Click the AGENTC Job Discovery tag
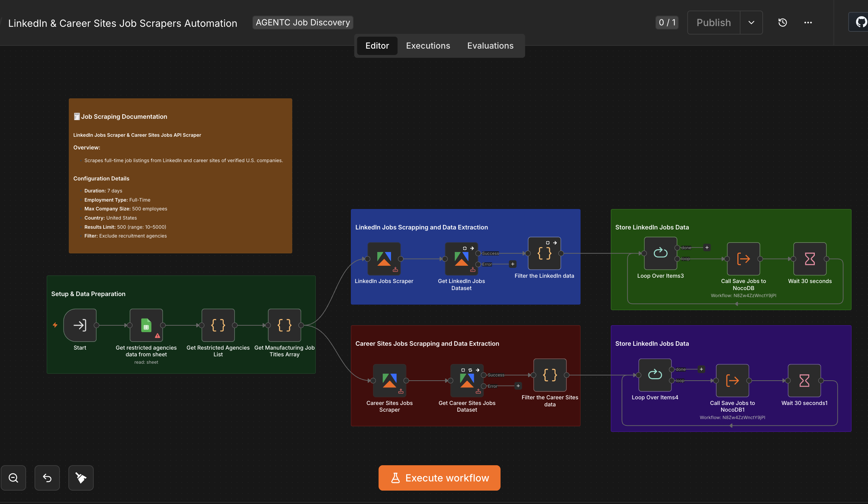 pos(303,23)
